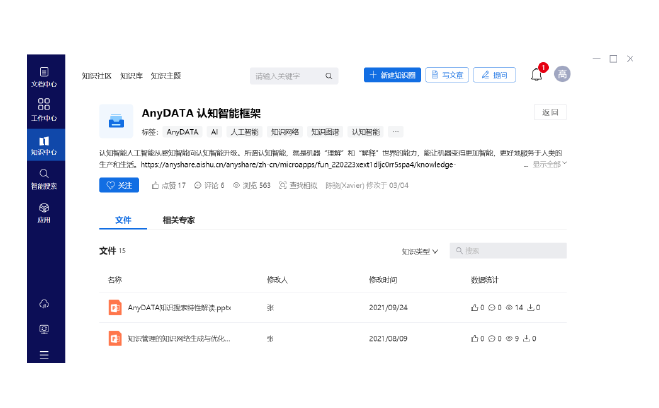Select the AI tag
Image resolution: width=659 pixels, height=408 pixels.
pos(214,132)
